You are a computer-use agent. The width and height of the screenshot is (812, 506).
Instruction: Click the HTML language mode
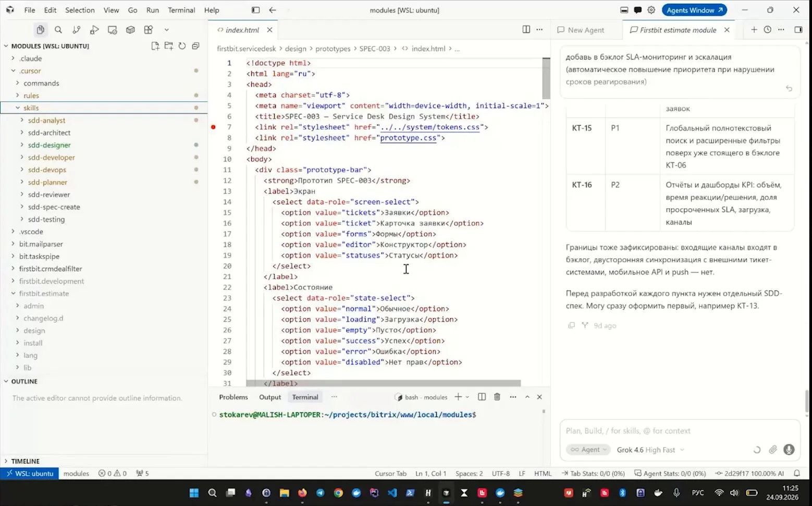(543, 474)
